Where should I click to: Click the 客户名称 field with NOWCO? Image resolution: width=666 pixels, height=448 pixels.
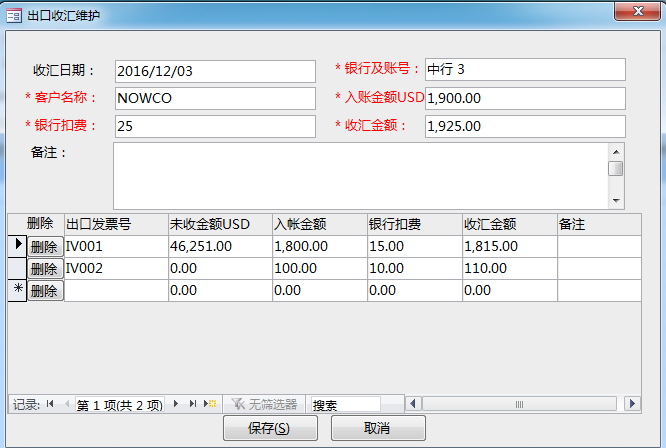(x=214, y=99)
